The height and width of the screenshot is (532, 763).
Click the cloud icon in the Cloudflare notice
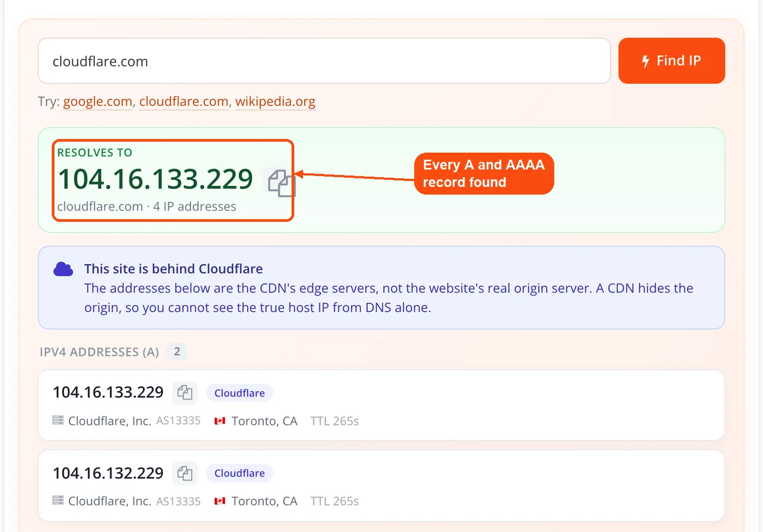63,269
